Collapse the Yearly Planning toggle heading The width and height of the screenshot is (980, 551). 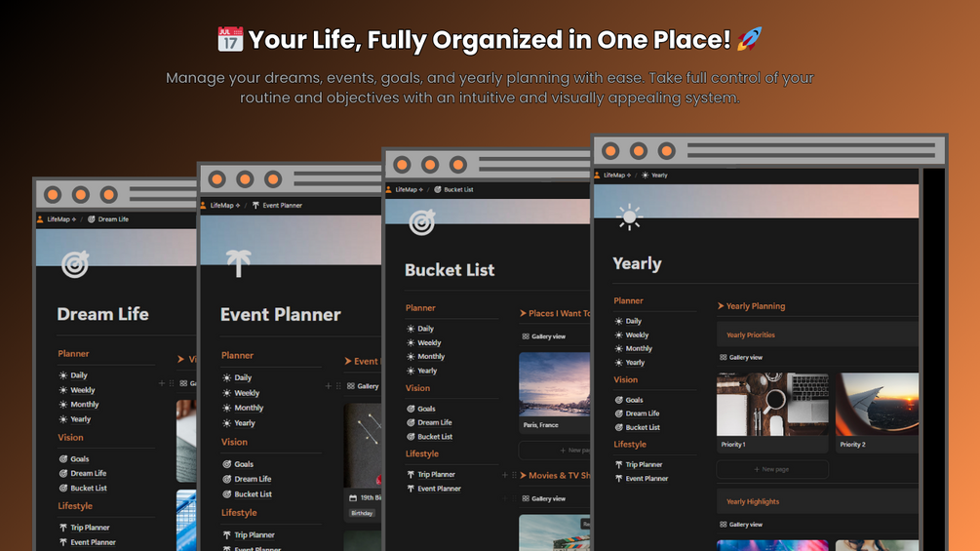(721, 306)
